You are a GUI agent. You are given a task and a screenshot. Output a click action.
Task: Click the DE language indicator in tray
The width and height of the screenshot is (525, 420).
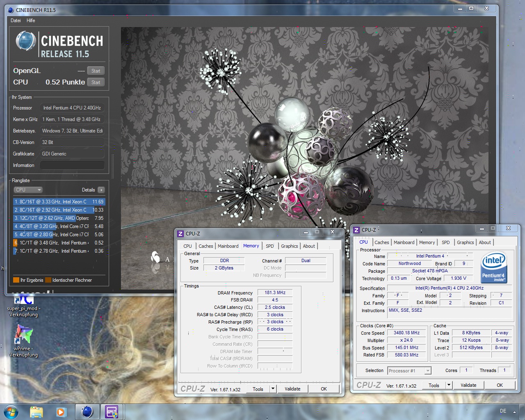point(503,411)
